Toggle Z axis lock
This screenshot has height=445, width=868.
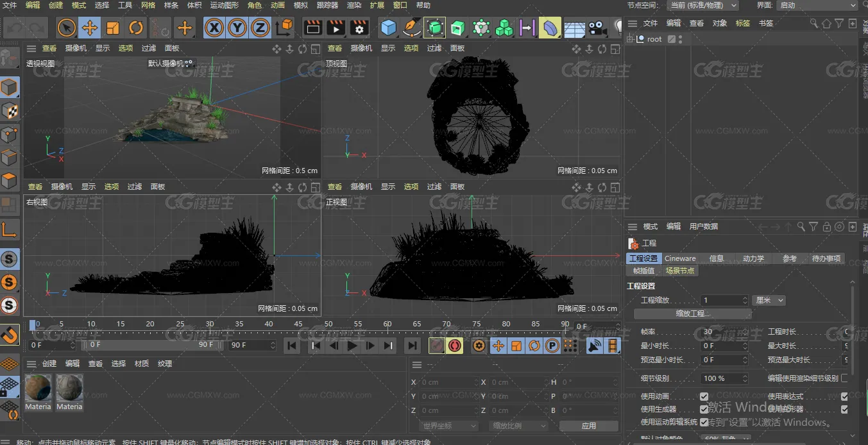coord(260,28)
